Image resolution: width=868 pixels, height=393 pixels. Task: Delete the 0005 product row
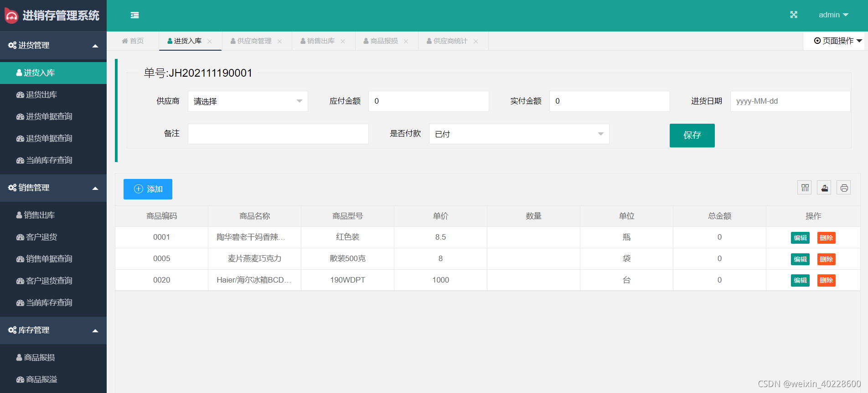(x=826, y=259)
